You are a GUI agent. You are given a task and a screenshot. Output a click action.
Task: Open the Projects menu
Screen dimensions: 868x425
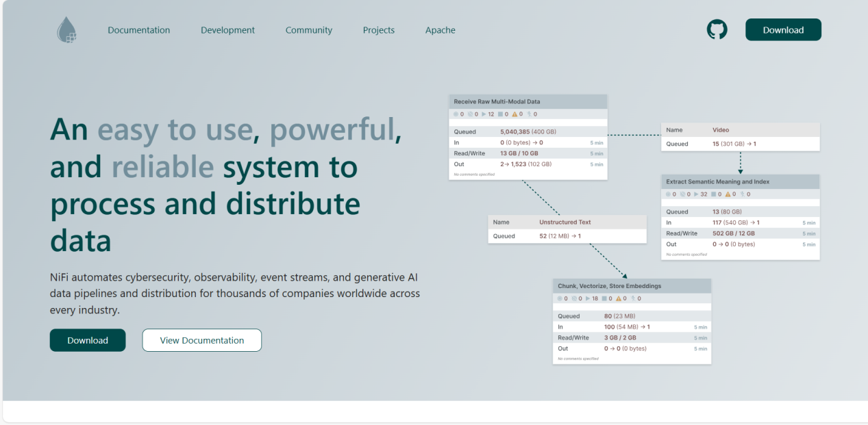click(x=379, y=30)
